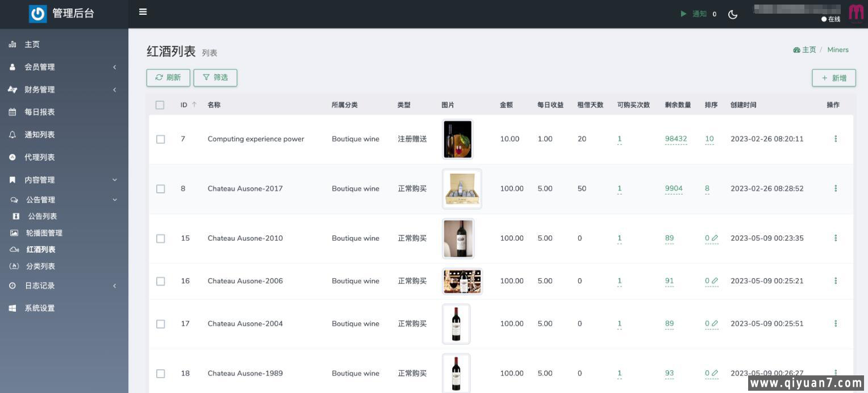Click the power logo icon in sidebar header
This screenshot has height=393, width=868.
pyautogui.click(x=38, y=14)
